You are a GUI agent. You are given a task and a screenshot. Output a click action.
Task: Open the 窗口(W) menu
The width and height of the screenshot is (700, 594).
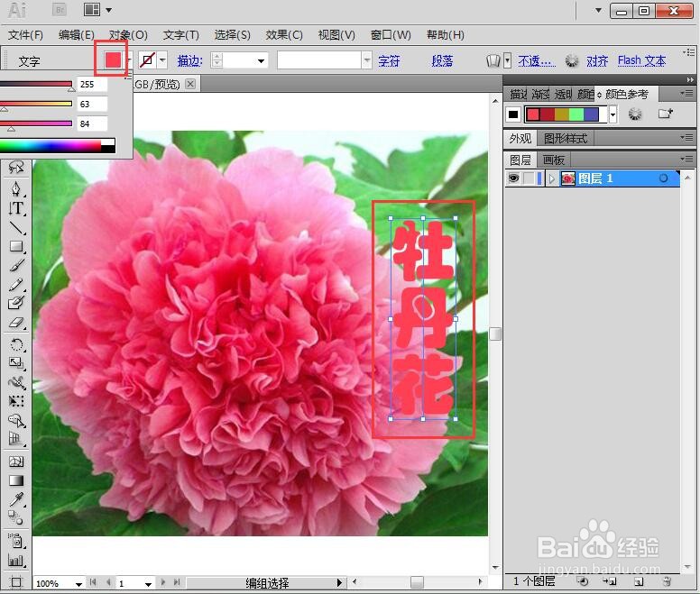point(391,35)
